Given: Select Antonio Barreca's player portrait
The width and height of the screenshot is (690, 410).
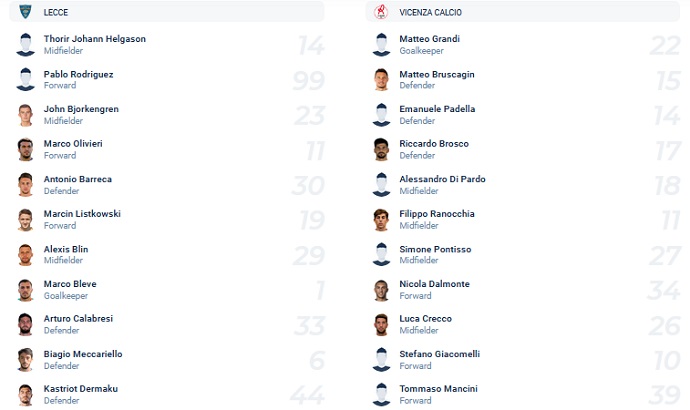Looking at the screenshot, I should pyautogui.click(x=26, y=185).
